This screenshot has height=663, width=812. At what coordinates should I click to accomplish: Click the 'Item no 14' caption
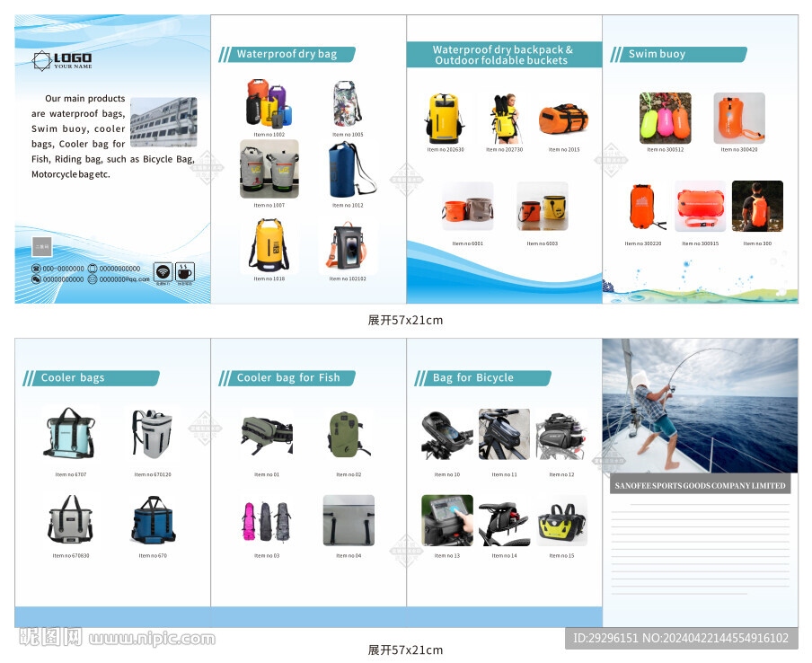pyautogui.click(x=504, y=555)
